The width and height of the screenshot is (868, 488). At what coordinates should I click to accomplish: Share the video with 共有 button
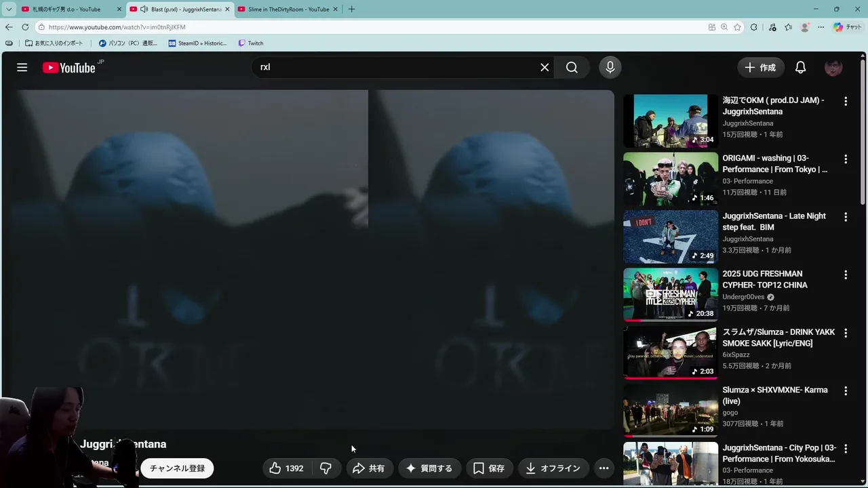(x=368, y=468)
